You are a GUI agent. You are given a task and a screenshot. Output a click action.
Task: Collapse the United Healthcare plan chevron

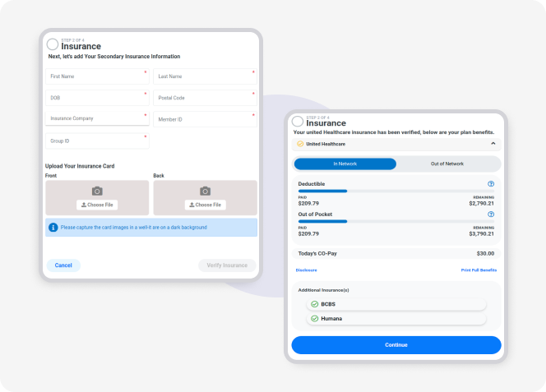493,144
